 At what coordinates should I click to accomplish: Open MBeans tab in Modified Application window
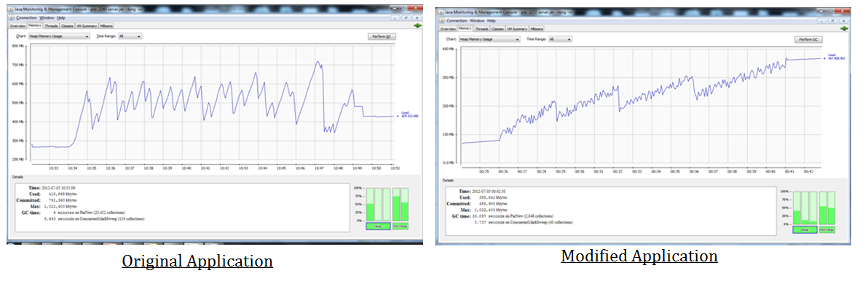[x=537, y=28]
